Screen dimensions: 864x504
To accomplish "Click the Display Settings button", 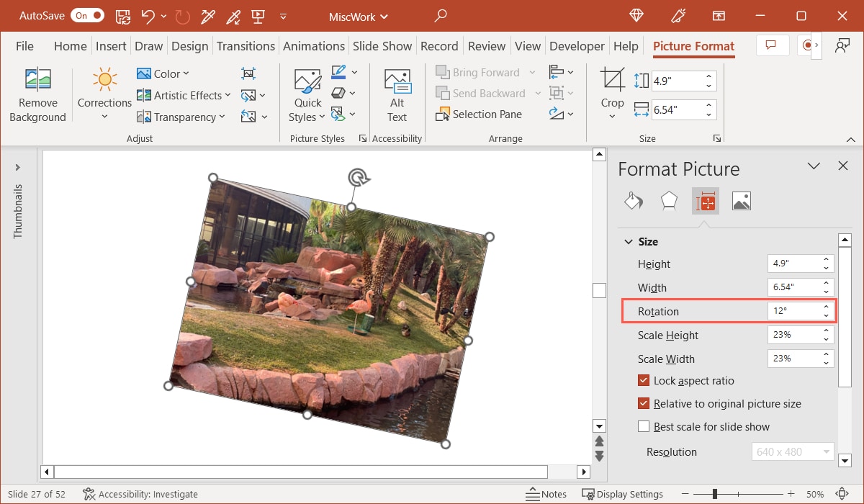I will (x=622, y=494).
